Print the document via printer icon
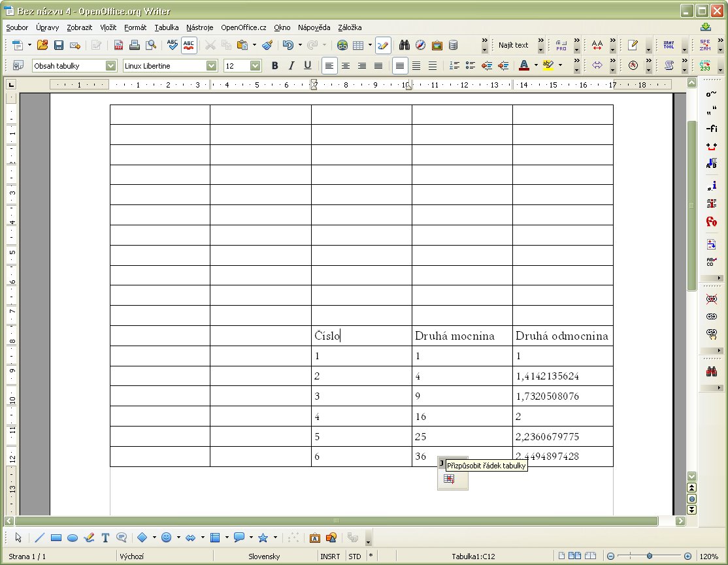Image resolution: width=728 pixels, height=565 pixels. pos(135,45)
